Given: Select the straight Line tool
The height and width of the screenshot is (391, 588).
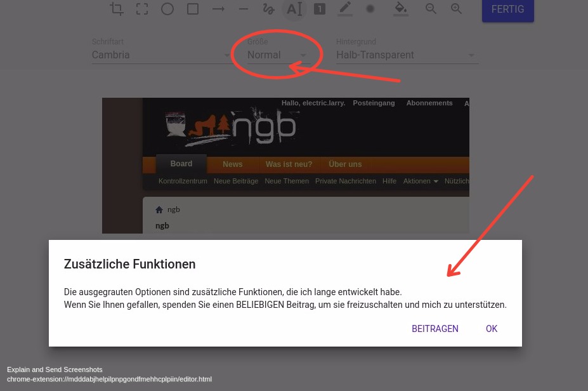Looking at the screenshot, I should (x=244, y=9).
